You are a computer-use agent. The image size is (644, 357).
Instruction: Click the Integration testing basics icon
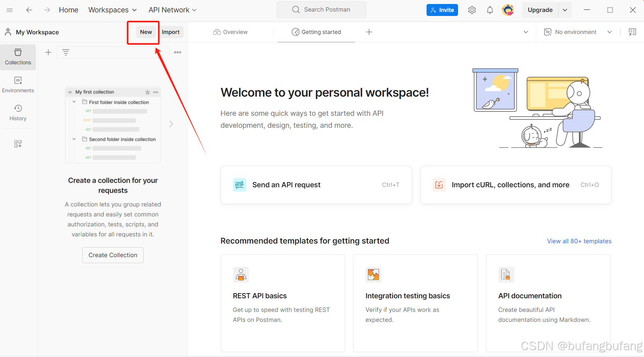pyautogui.click(x=373, y=275)
